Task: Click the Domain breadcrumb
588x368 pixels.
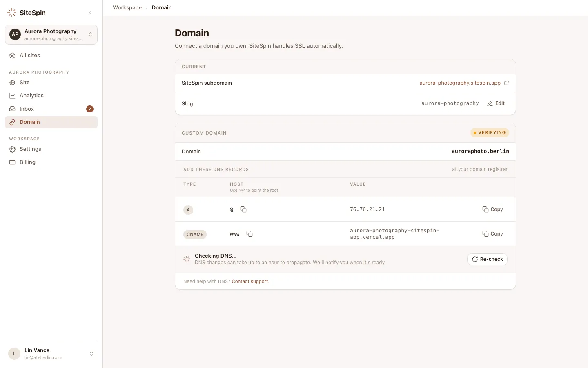Action: pyautogui.click(x=162, y=7)
